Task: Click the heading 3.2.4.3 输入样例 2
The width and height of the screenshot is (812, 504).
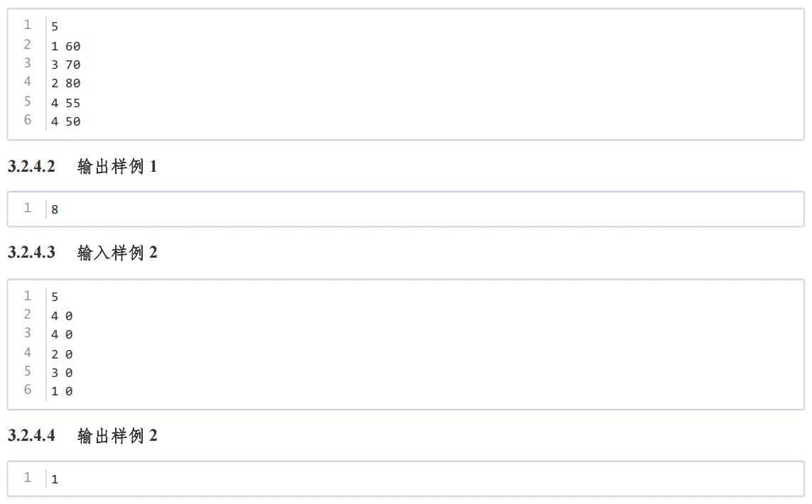Action: [x=82, y=253]
